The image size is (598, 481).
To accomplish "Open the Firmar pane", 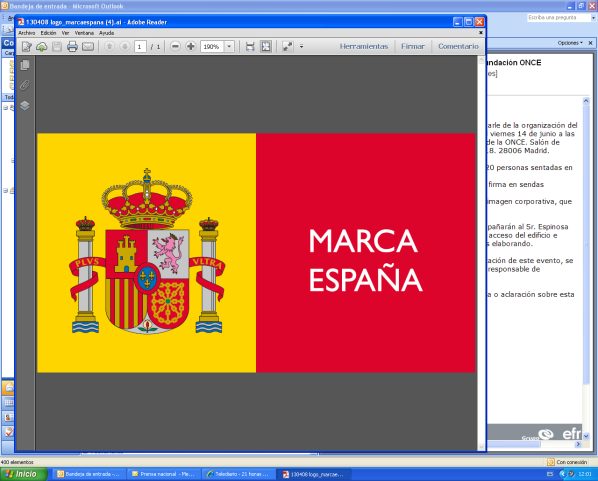I will click(413, 46).
